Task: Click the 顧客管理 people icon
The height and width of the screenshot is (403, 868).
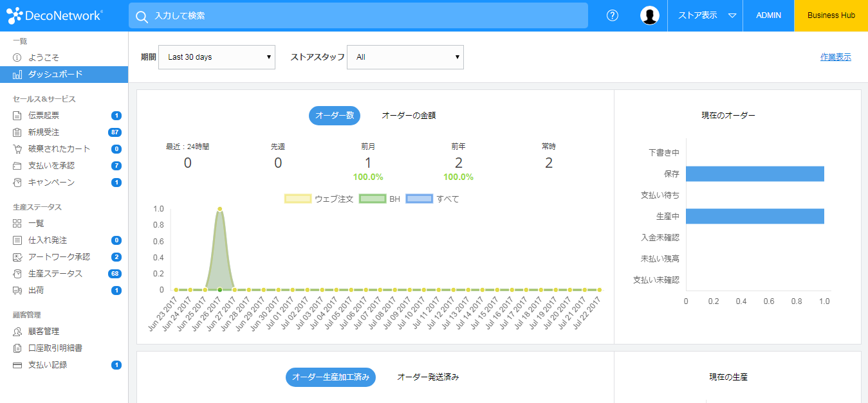Action: (17, 332)
